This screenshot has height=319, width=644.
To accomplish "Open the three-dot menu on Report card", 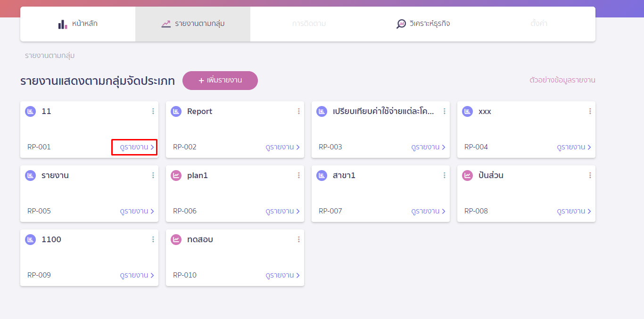I will pyautogui.click(x=298, y=112).
